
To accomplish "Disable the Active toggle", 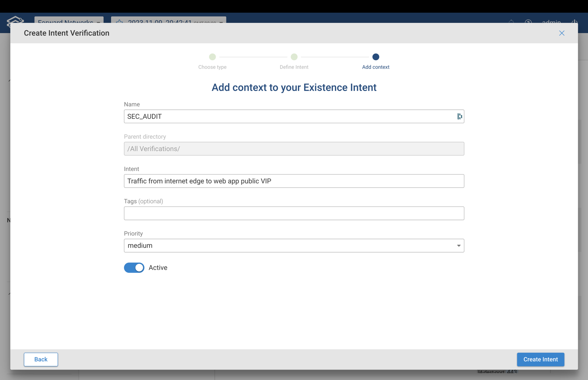I will click(134, 268).
